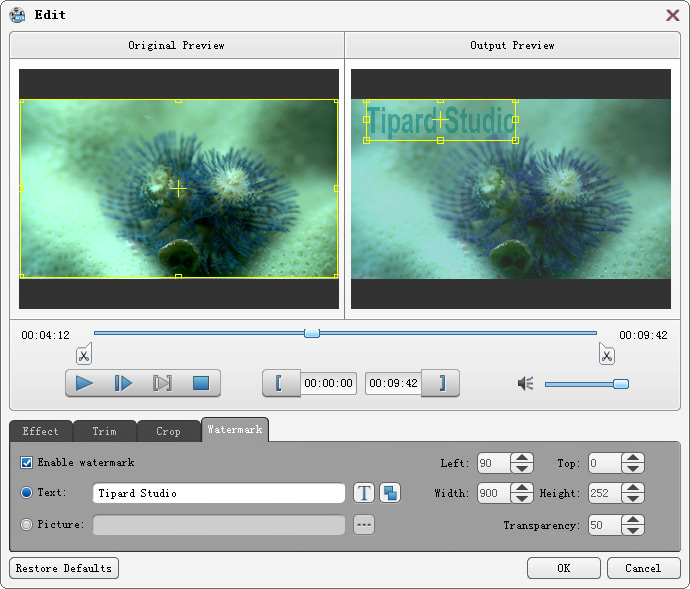Confirm edits with the OK button

[x=564, y=568]
